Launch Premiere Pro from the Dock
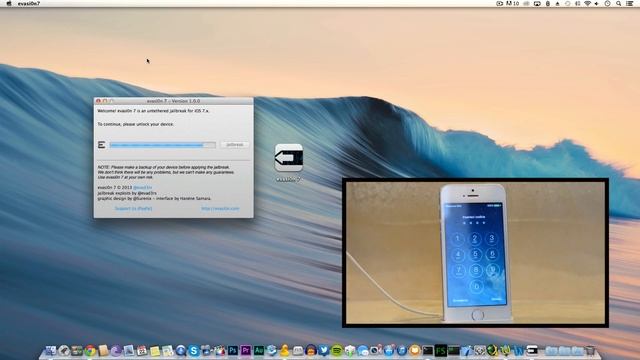The image size is (640, 360). pyautogui.click(x=246, y=350)
